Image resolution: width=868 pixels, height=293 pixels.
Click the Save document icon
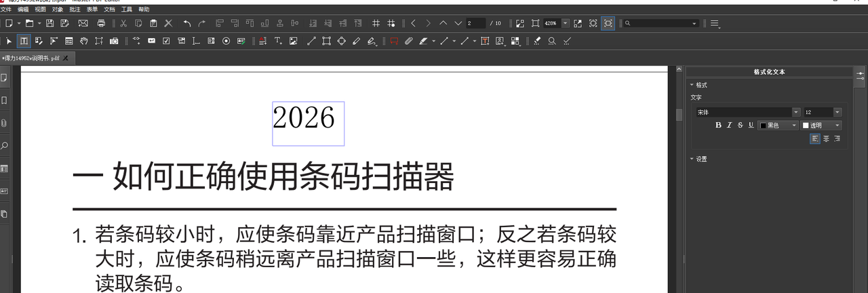coord(50,23)
